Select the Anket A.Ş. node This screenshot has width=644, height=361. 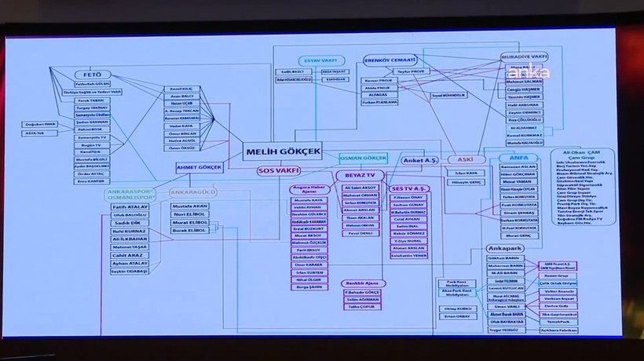click(x=419, y=159)
